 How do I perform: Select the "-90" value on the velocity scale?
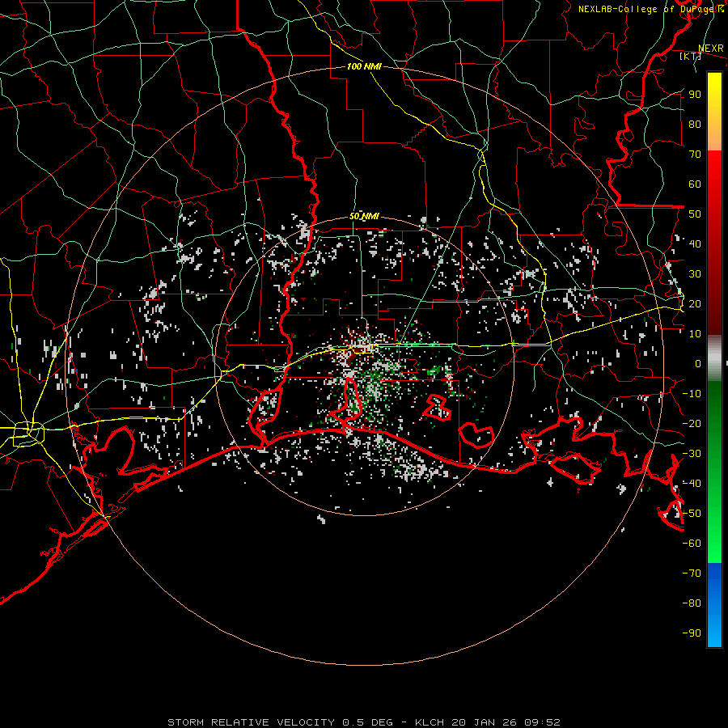pyautogui.click(x=692, y=633)
